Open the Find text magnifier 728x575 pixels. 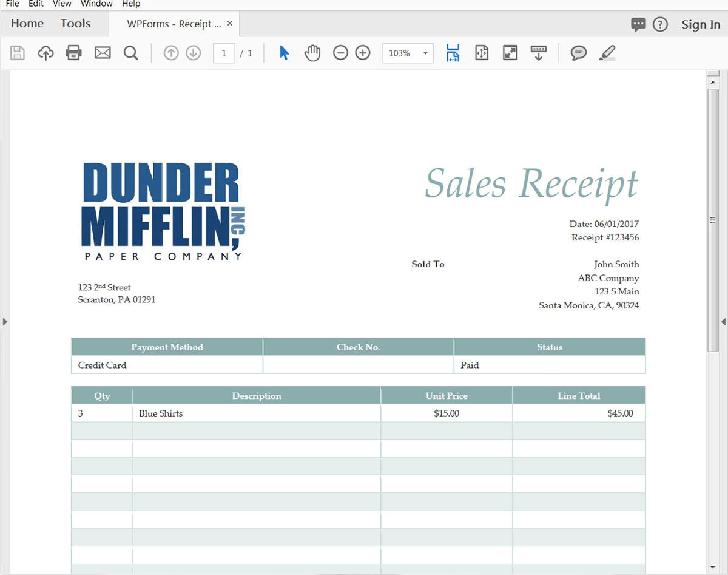(131, 53)
